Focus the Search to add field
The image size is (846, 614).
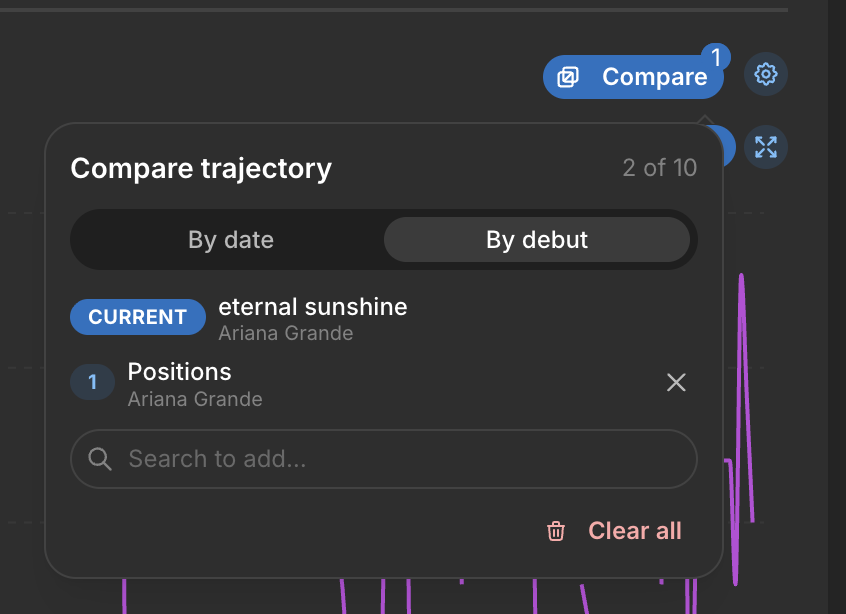tap(384, 459)
